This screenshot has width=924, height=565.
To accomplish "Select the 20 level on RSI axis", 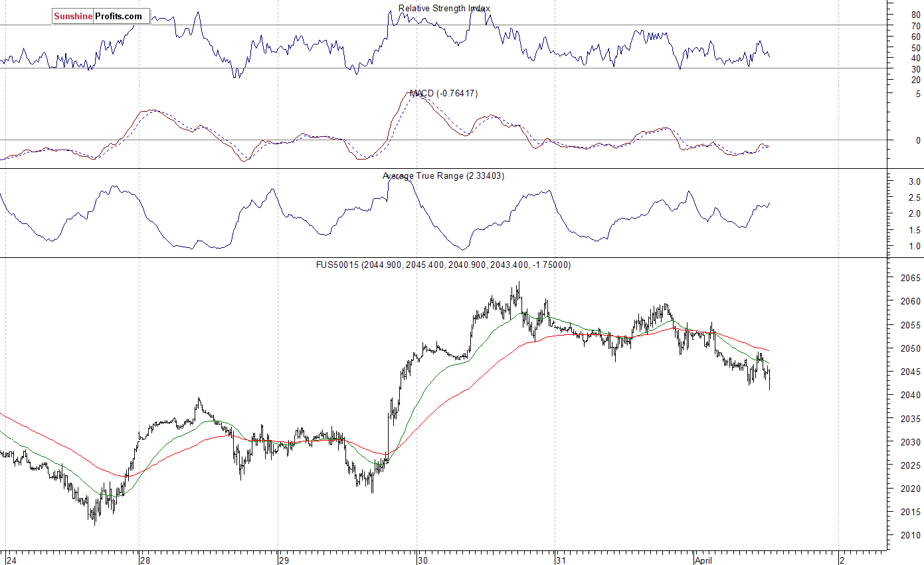I will click(915, 80).
